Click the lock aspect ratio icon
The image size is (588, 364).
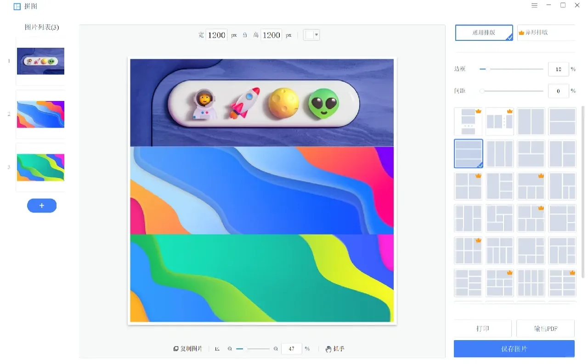tap(245, 35)
